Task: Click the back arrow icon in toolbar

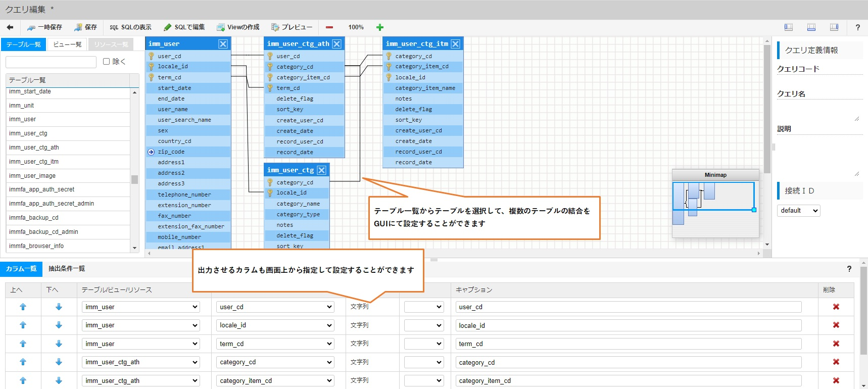Action: coord(10,27)
